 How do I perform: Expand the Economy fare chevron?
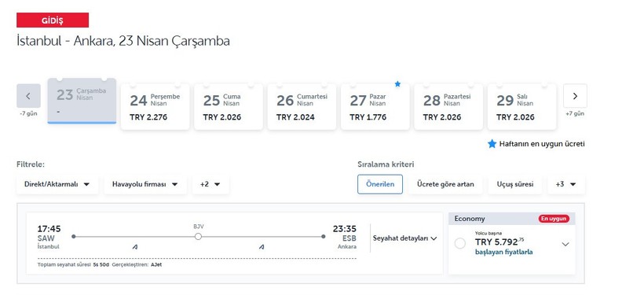click(565, 244)
